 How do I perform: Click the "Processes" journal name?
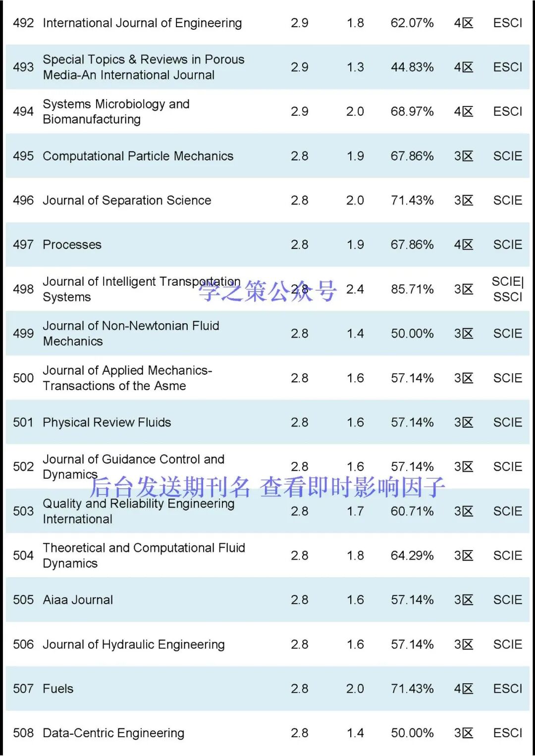(x=72, y=245)
